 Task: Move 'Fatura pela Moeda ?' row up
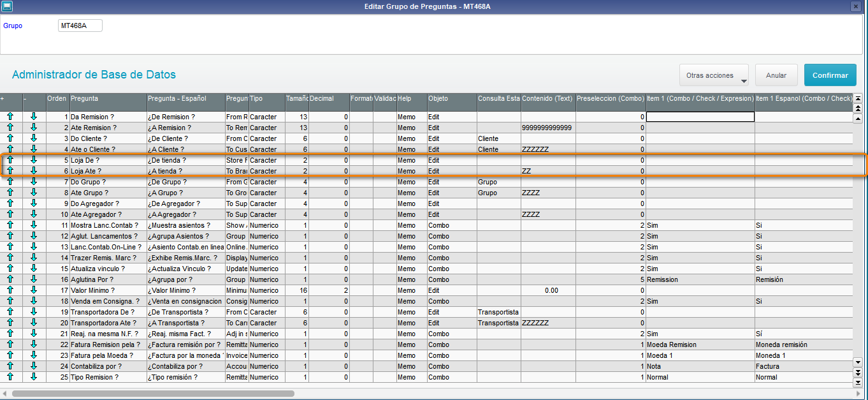(10, 355)
